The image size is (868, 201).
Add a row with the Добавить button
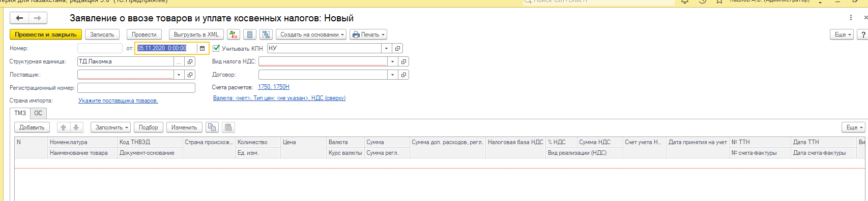tap(32, 127)
